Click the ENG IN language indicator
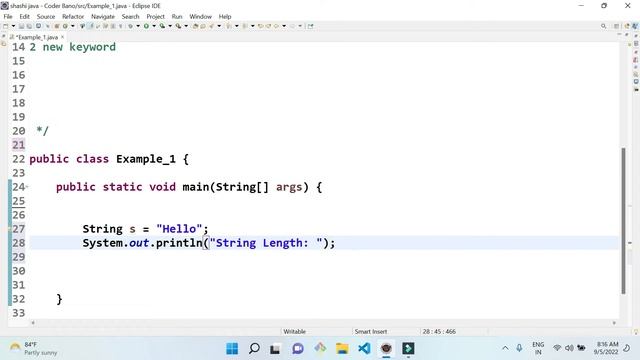Image resolution: width=640 pixels, height=360 pixels. pos(538,348)
